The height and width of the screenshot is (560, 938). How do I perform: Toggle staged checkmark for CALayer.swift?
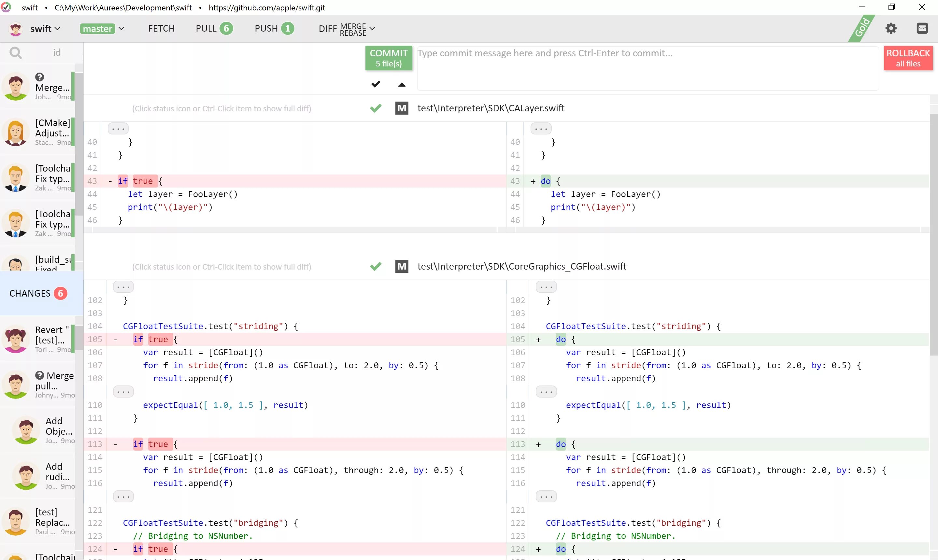point(376,108)
